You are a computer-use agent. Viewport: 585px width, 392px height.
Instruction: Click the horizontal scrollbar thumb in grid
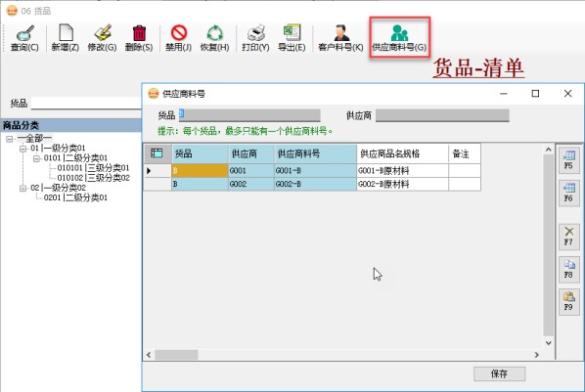pos(176,355)
